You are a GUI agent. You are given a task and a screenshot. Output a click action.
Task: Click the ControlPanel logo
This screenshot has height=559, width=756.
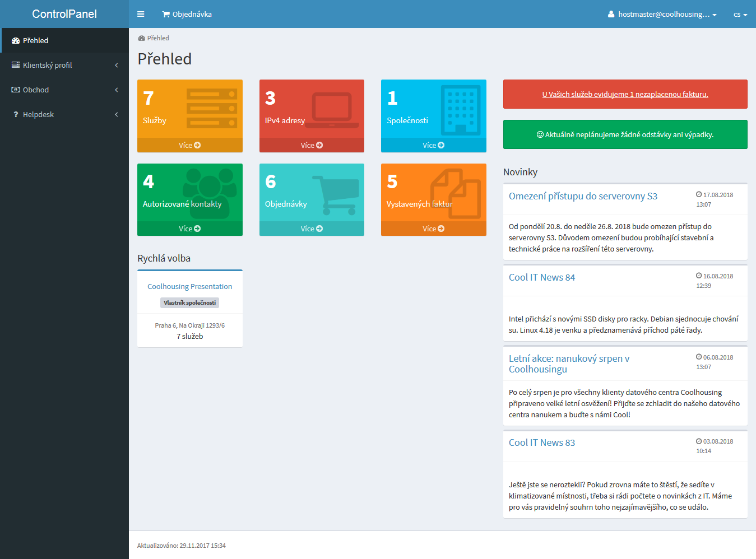[64, 14]
